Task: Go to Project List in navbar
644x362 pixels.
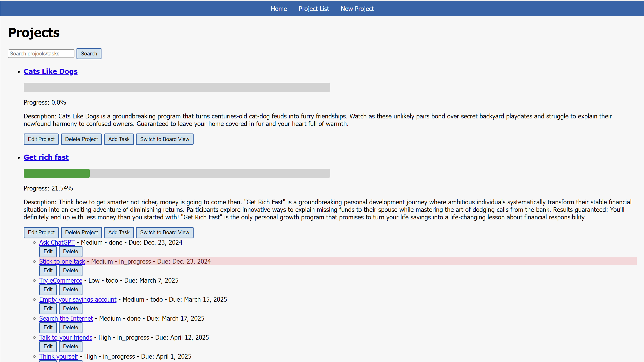Action: coord(314,9)
